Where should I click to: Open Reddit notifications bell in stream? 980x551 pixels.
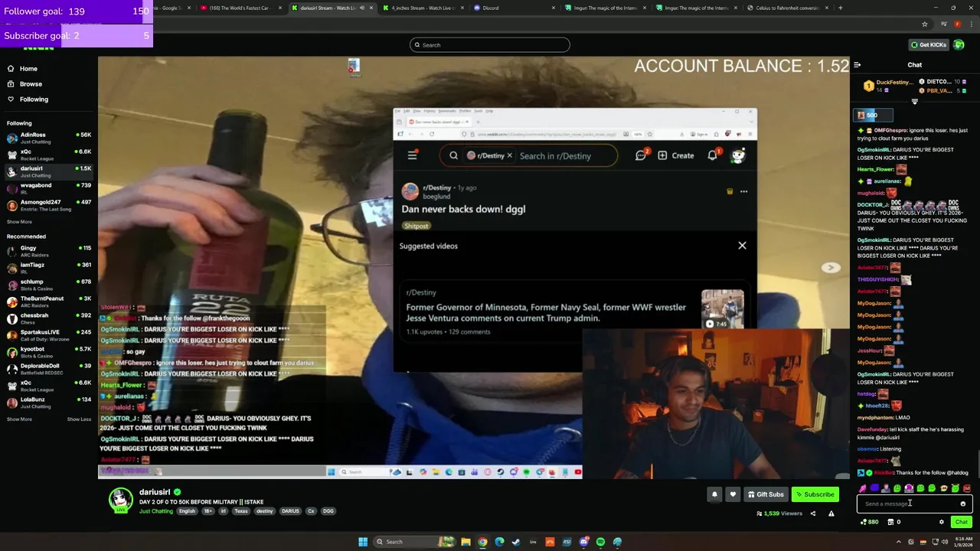713,155
